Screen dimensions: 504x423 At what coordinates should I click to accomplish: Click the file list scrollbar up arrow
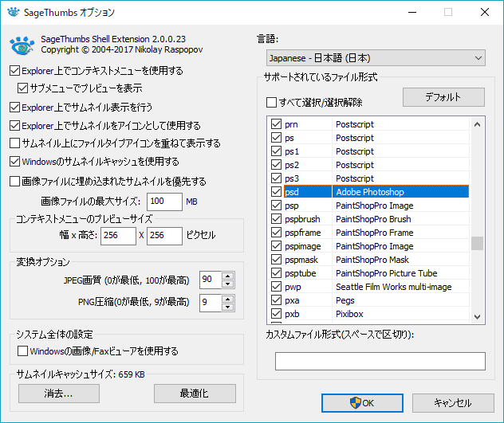pyautogui.click(x=478, y=124)
